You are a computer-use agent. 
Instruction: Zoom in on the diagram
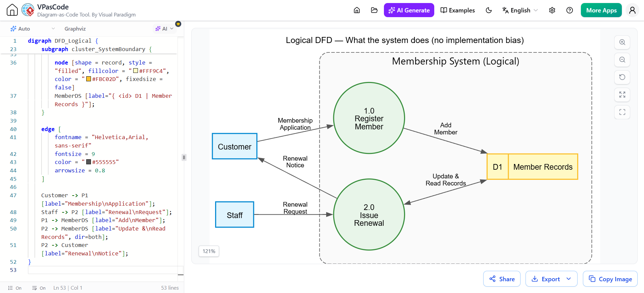(622, 42)
